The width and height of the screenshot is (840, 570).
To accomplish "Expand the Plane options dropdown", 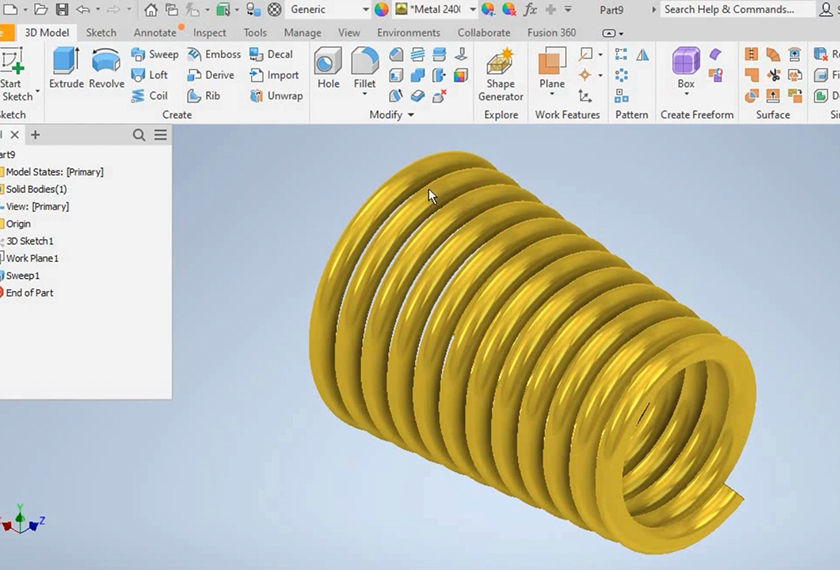I will 552,95.
